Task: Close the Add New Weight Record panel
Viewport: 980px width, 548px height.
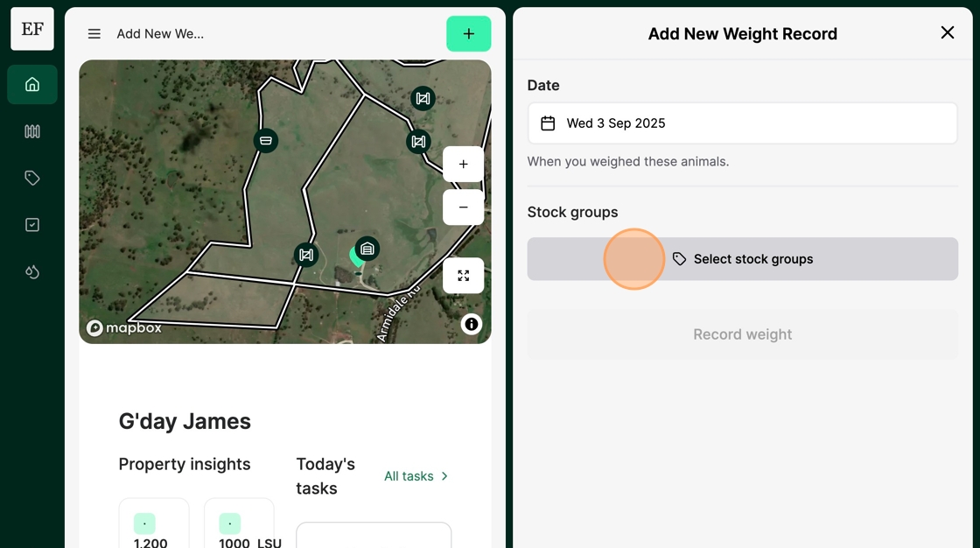Action: (948, 32)
